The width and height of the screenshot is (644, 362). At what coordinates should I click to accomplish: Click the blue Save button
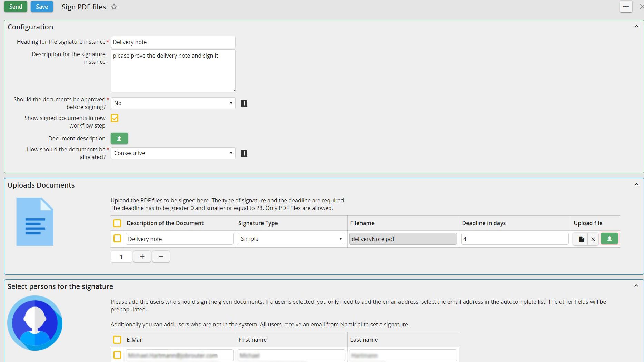point(42,7)
